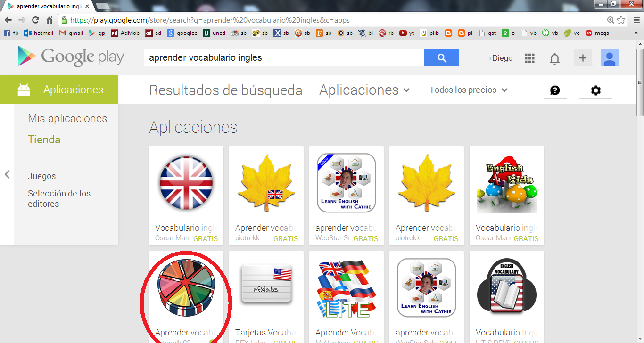Open Chrome home page button

(x=49, y=20)
